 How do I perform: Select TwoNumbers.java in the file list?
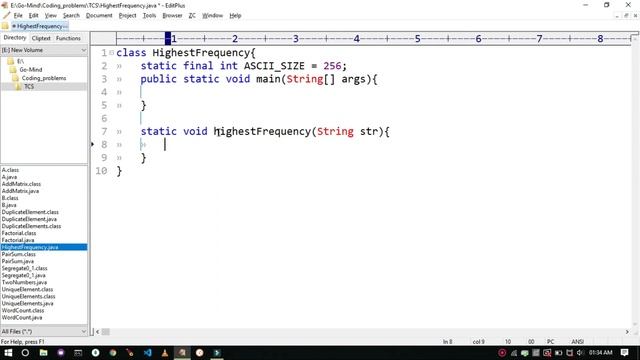24,282
